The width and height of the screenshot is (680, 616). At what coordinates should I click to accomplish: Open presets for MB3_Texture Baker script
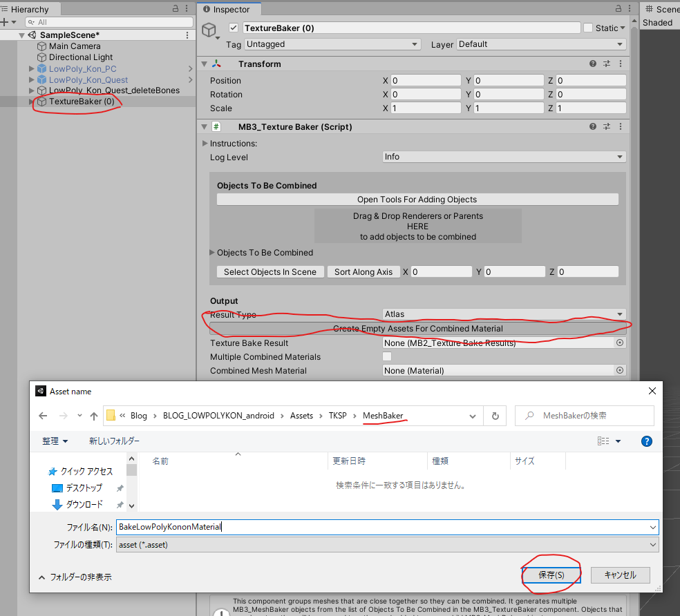(607, 126)
